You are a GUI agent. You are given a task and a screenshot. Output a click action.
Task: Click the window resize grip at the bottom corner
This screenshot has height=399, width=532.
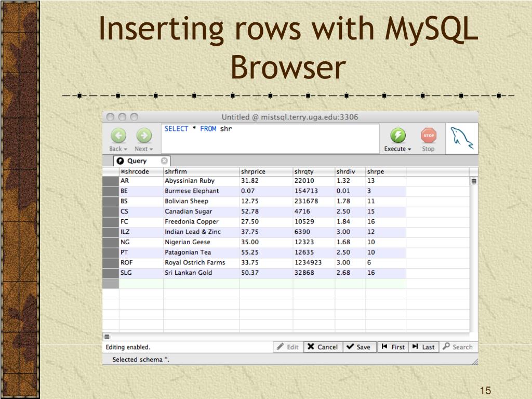tap(475, 362)
